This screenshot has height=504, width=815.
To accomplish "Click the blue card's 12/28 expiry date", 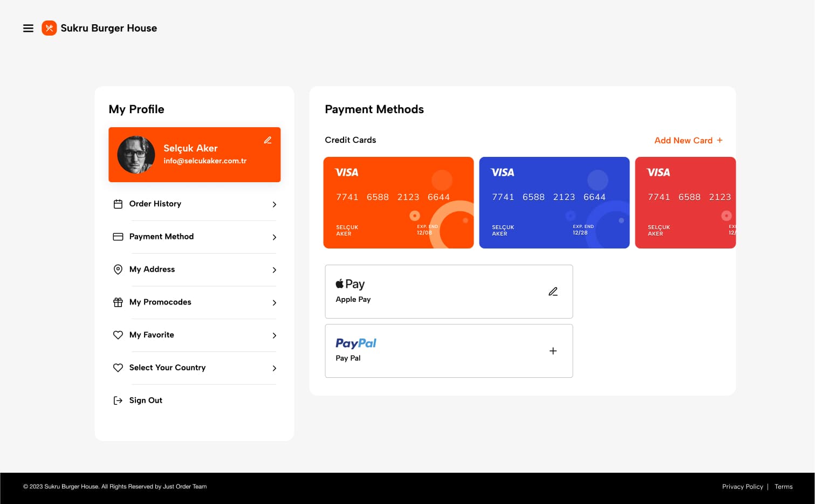I will [x=580, y=233].
